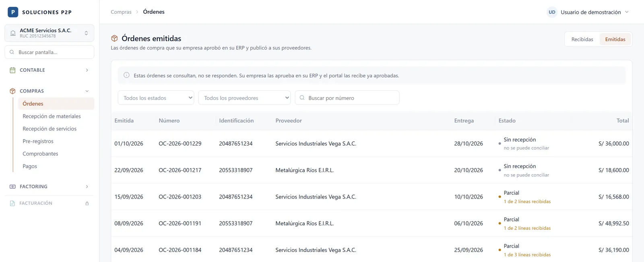Image resolution: width=644 pixels, height=262 pixels.
Task: Open the Todos los proveedores dropdown
Action: click(244, 98)
